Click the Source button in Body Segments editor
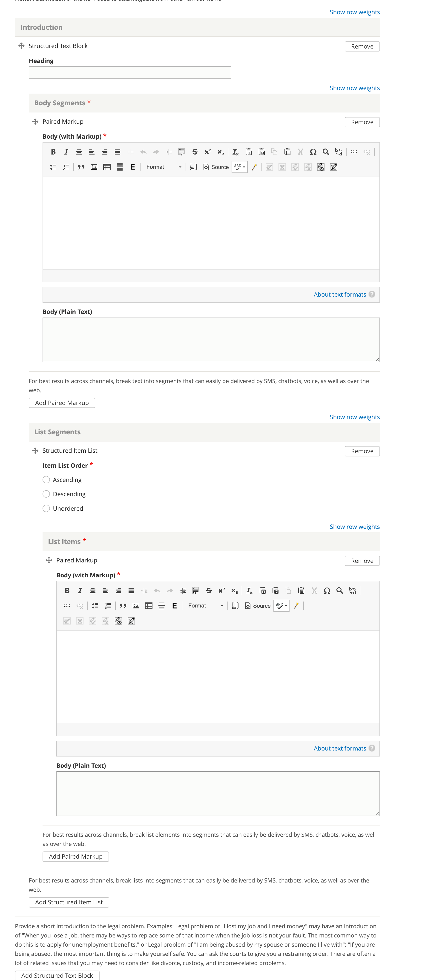This screenshot has height=980, width=422. tap(216, 167)
